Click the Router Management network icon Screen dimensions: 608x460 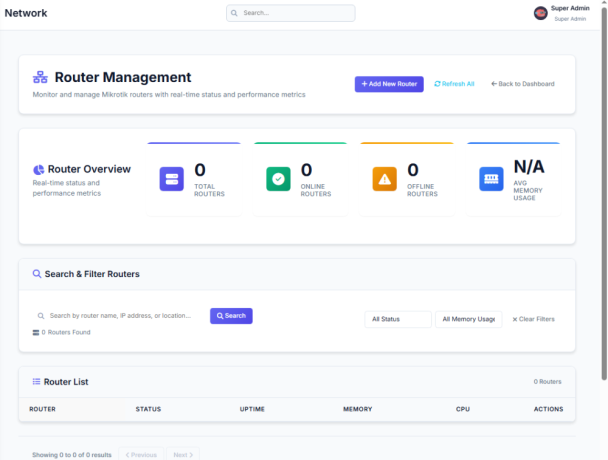tap(41, 77)
